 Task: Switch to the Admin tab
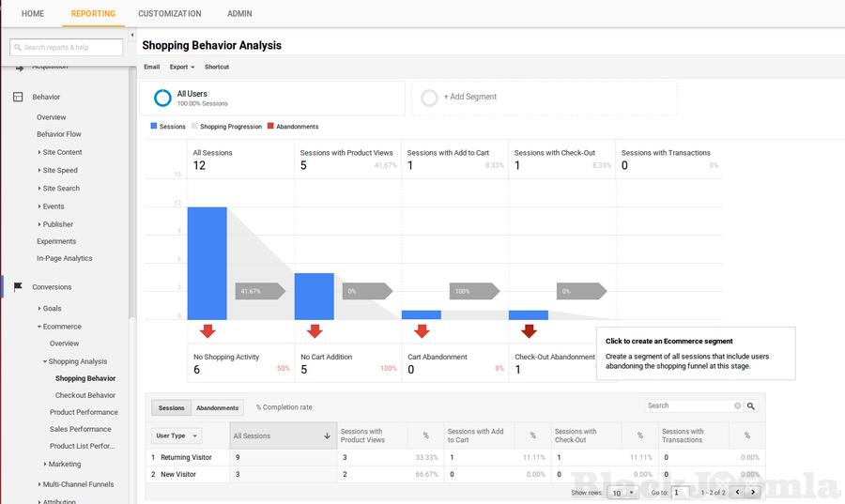[239, 14]
